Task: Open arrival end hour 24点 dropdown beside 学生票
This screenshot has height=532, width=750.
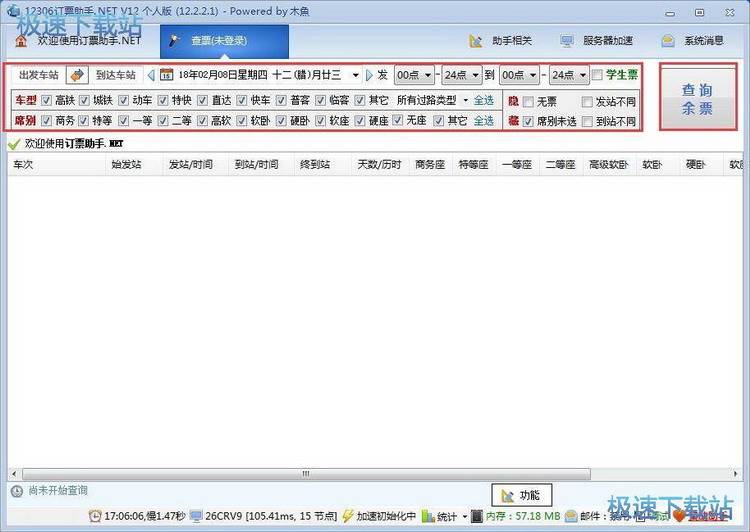Action: tap(569, 75)
